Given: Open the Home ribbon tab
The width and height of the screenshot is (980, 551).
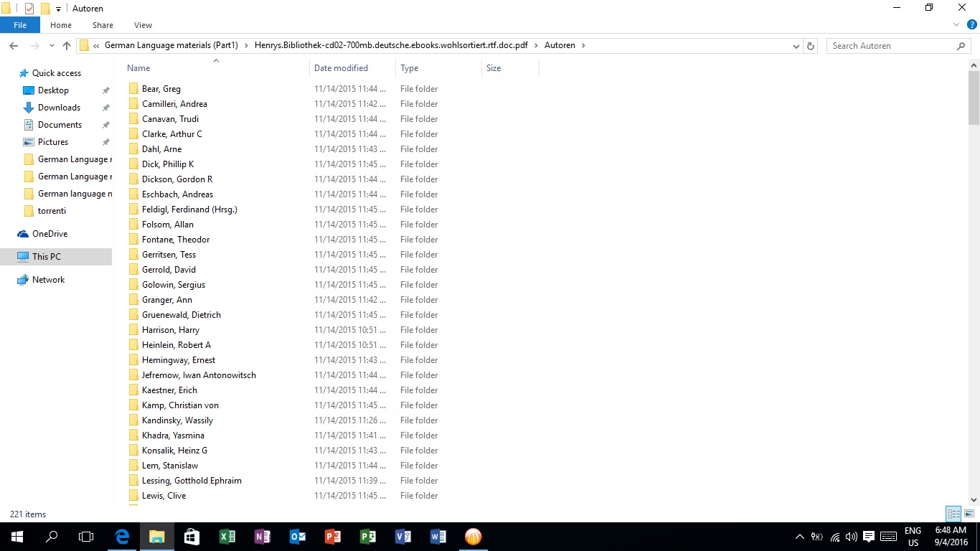Looking at the screenshot, I should (61, 25).
